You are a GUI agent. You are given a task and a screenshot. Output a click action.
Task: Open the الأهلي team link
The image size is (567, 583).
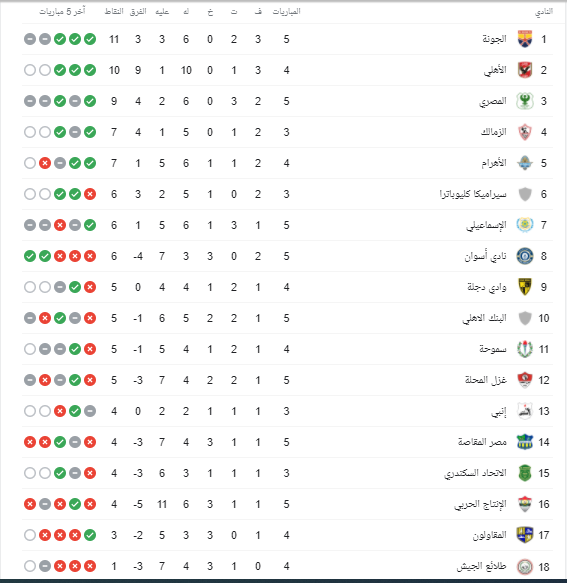[495, 70]
